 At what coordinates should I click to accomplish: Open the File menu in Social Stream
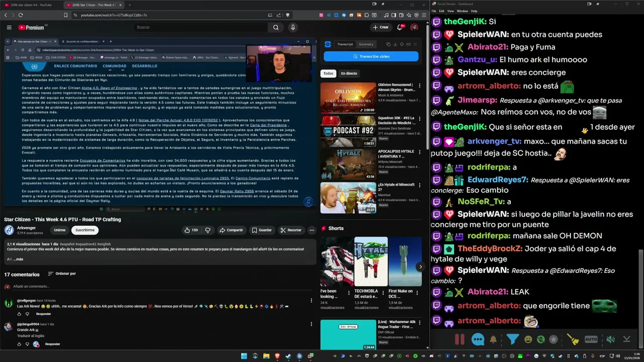[434, 11]
